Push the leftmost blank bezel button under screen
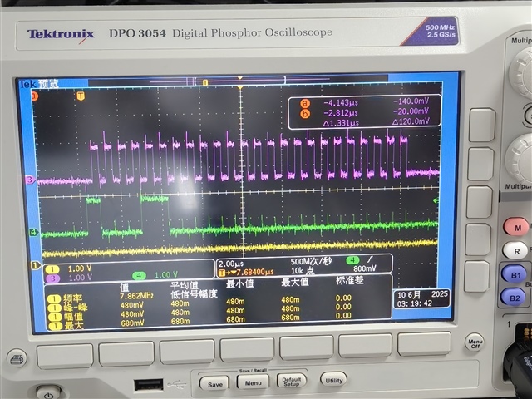Viewport: 532px width, 399px height. [65, 356]
